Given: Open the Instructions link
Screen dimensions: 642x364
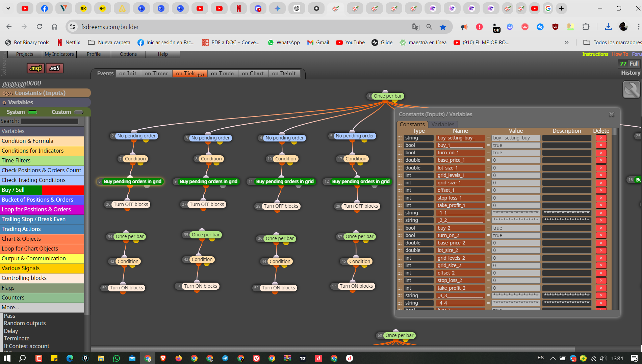Looking at the screenshot, I should (595, 54).
